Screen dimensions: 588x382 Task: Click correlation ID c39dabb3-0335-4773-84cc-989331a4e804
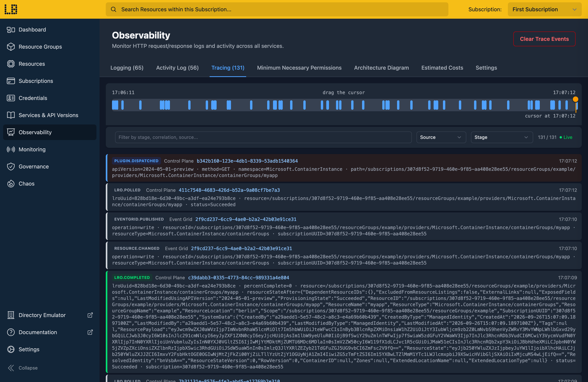tap(239, 278)
